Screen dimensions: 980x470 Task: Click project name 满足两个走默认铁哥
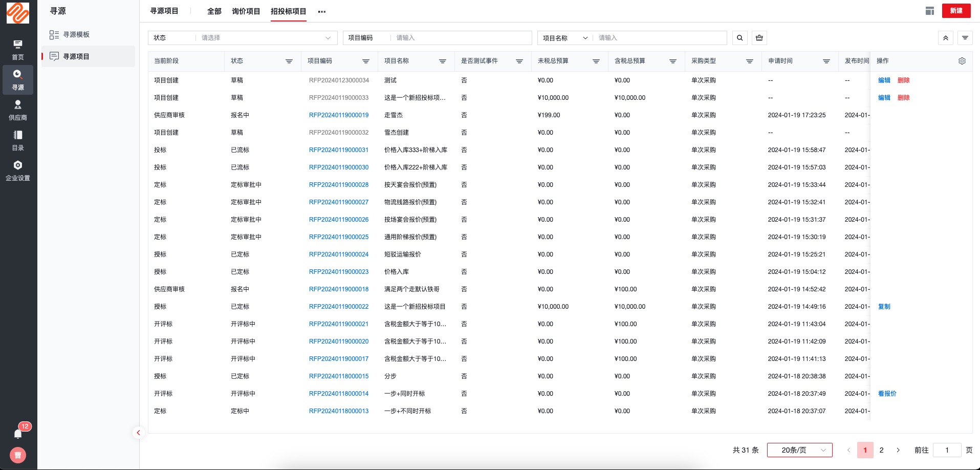point(412,289)
